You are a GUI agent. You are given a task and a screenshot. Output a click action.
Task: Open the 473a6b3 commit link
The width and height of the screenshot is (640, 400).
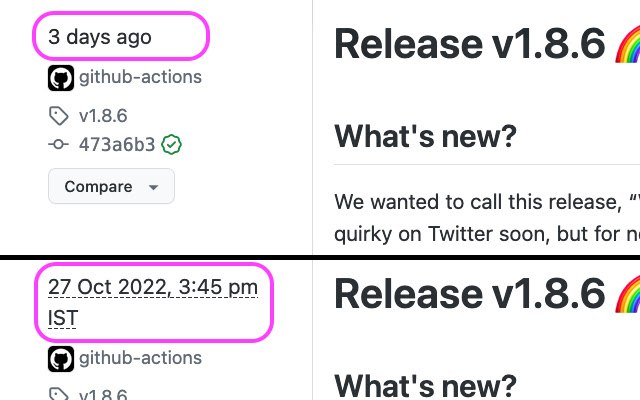[x=117, y=145]
